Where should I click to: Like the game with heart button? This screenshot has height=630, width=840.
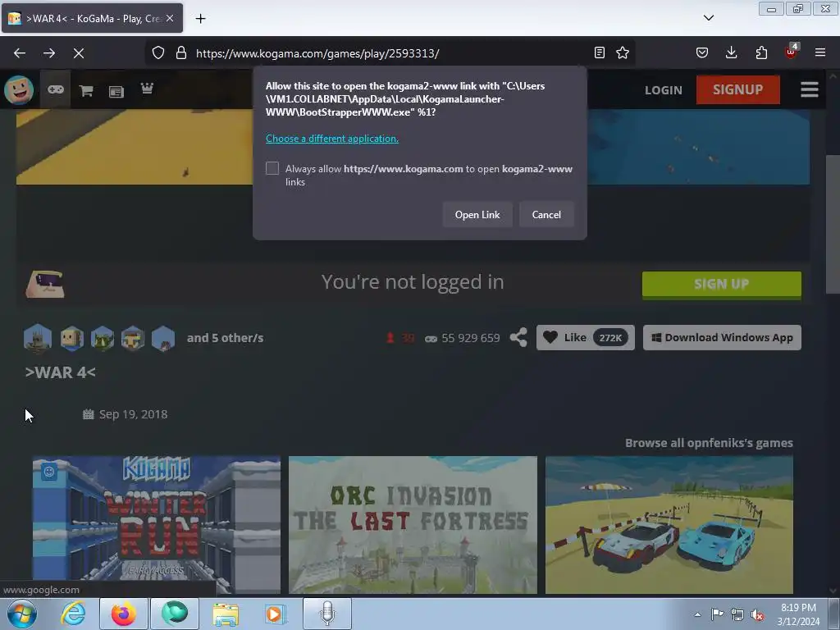pyautogui.click(x=586, y=337)
